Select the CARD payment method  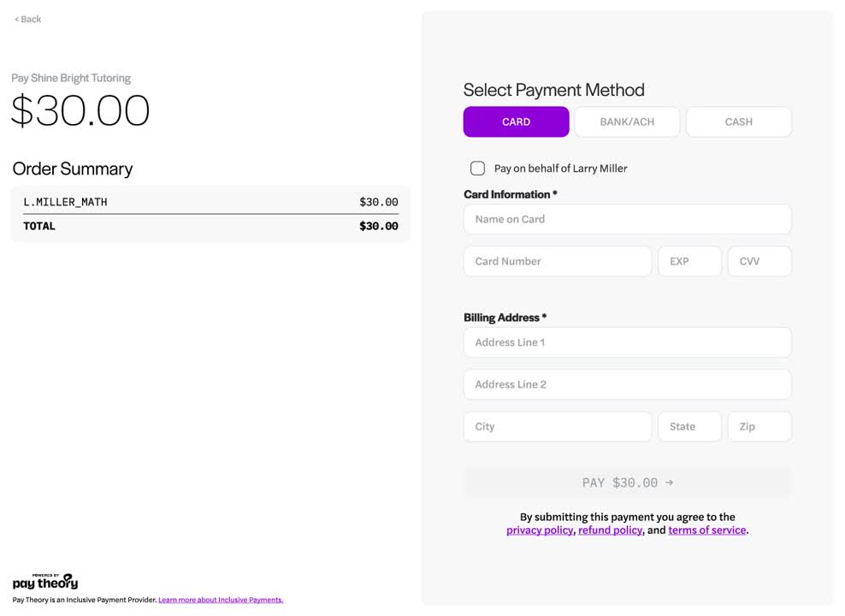(516, 121)
